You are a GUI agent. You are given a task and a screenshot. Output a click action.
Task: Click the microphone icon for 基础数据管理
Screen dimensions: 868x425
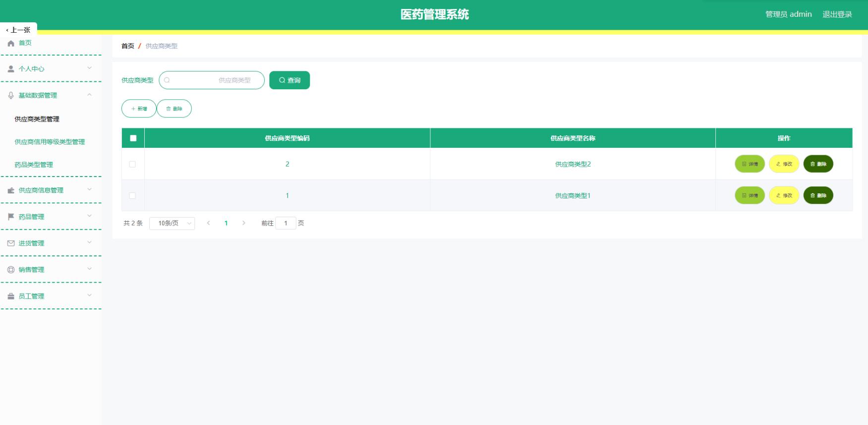[x=11, y=95]
